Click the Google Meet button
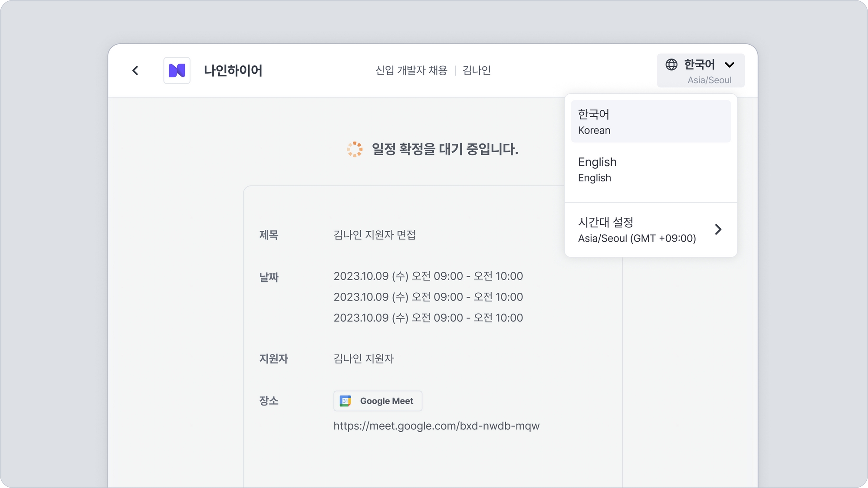The width and height of the screenshot is (868, 488). pos(378,401)
